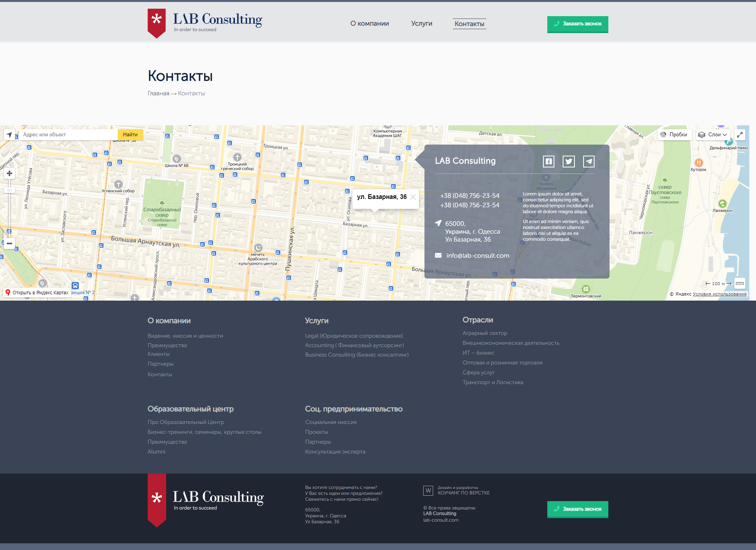Click the map zoom slider handle
756x550 pixels.
point(9,190)
